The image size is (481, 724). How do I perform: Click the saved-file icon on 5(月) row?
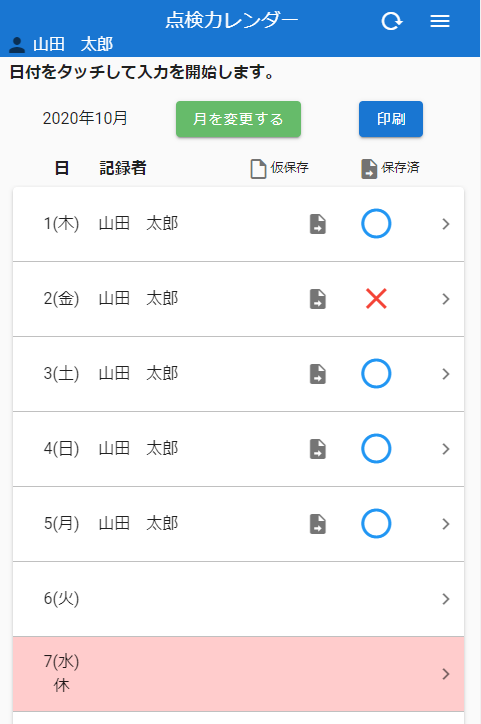click(x=318, y=524)
